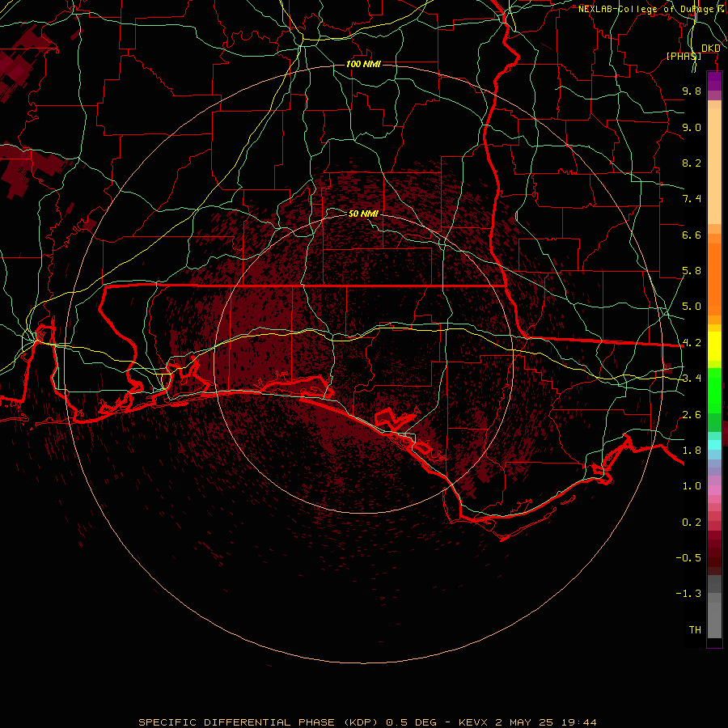Click the 9.0 value on the color scale
This screenshot has width=728, height=728.
pos(692,127)
